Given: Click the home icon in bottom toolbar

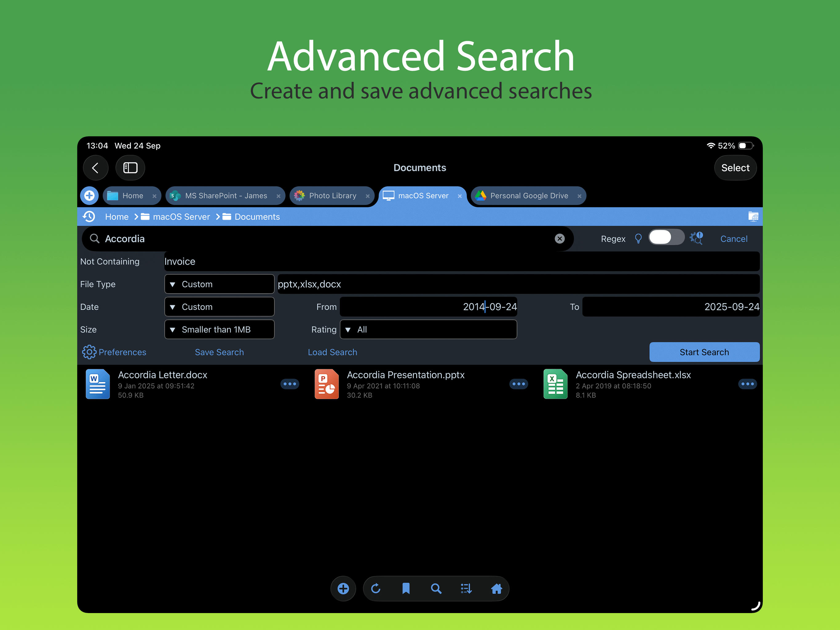Looking at the screenshot, I should [x=496, y=588].
